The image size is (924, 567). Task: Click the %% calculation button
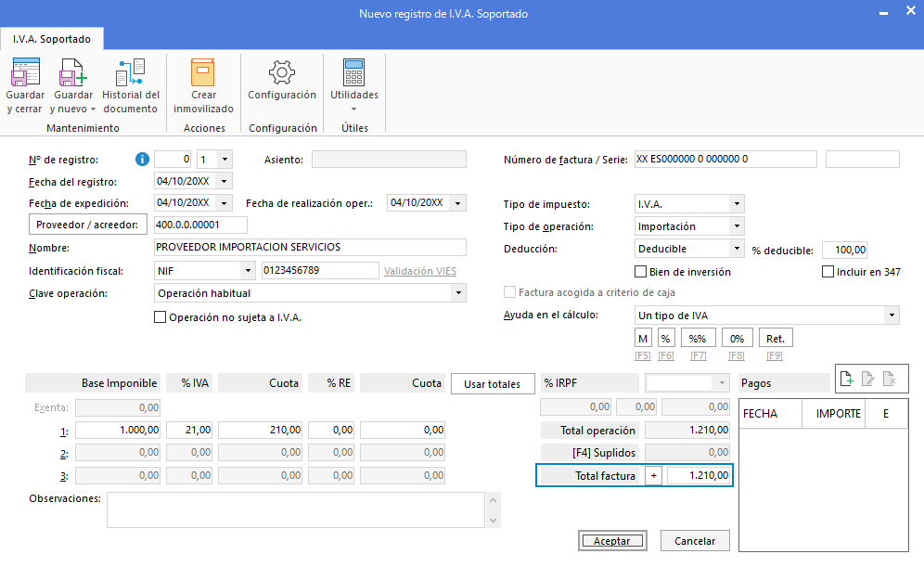pyautogui.click(x=698, y=339)
